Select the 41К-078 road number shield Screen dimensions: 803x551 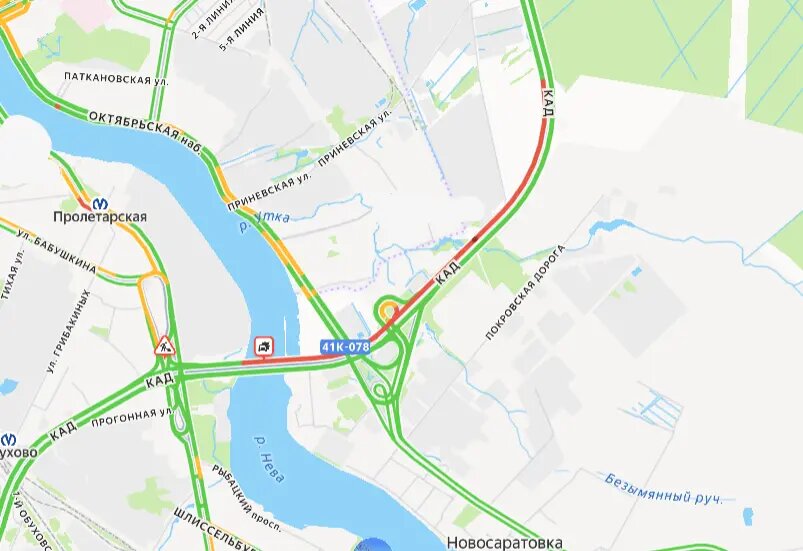click(x=346, y=347)
